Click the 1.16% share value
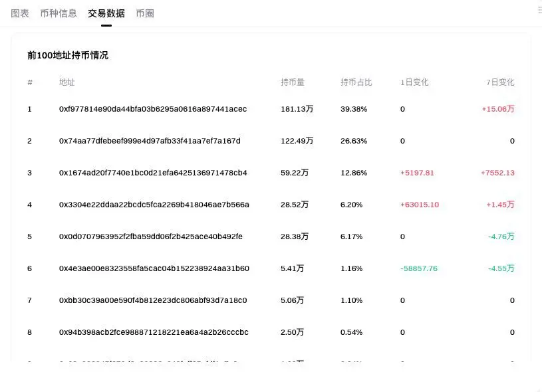This screenshot has height=392, width=542. coord(352,268)
